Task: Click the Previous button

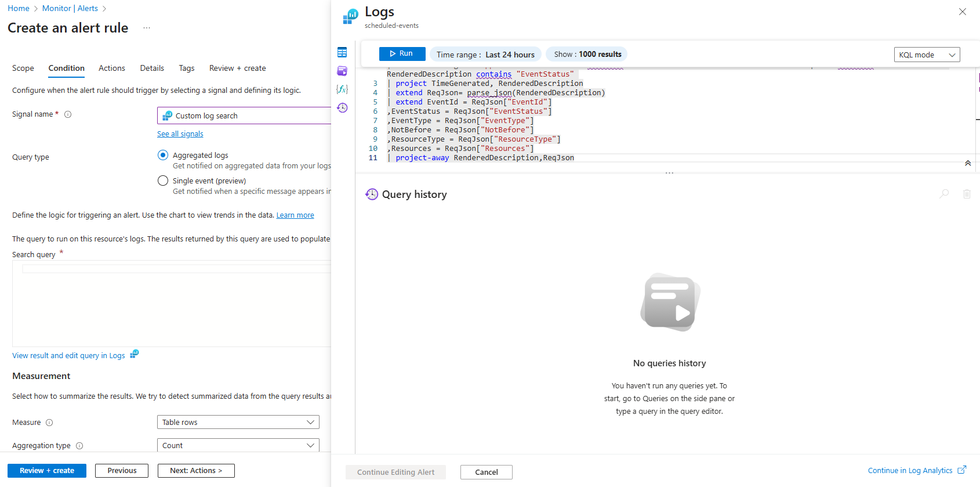Action: tap(122, 471)
